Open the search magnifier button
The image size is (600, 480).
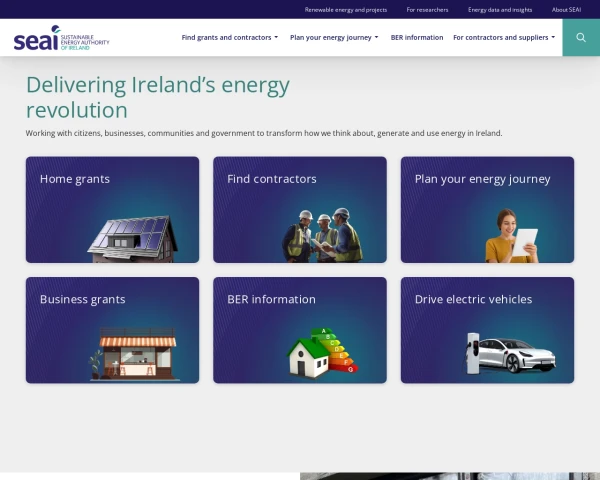[x=581, y=38]
